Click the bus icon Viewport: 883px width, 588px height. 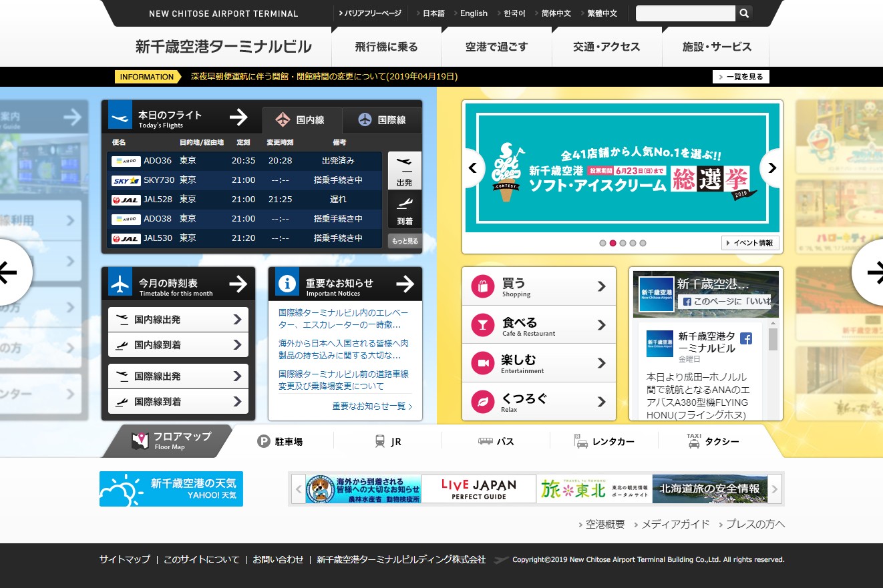click(x=485, y=441)
